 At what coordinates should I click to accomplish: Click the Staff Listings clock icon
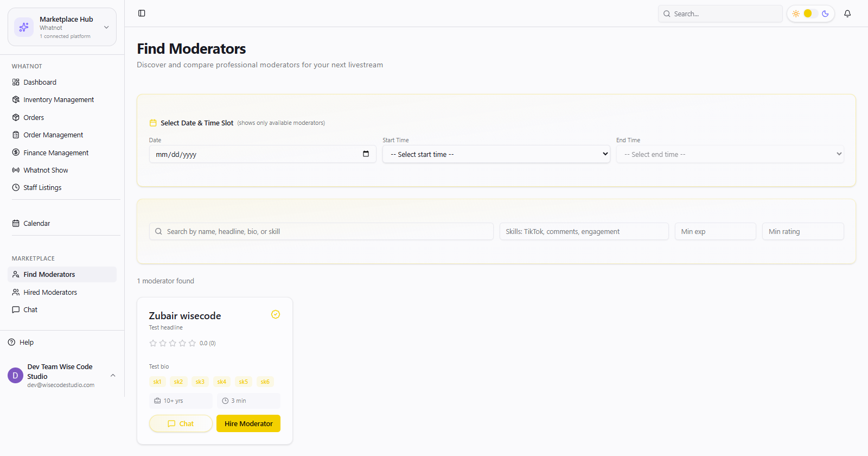point(16,188)
